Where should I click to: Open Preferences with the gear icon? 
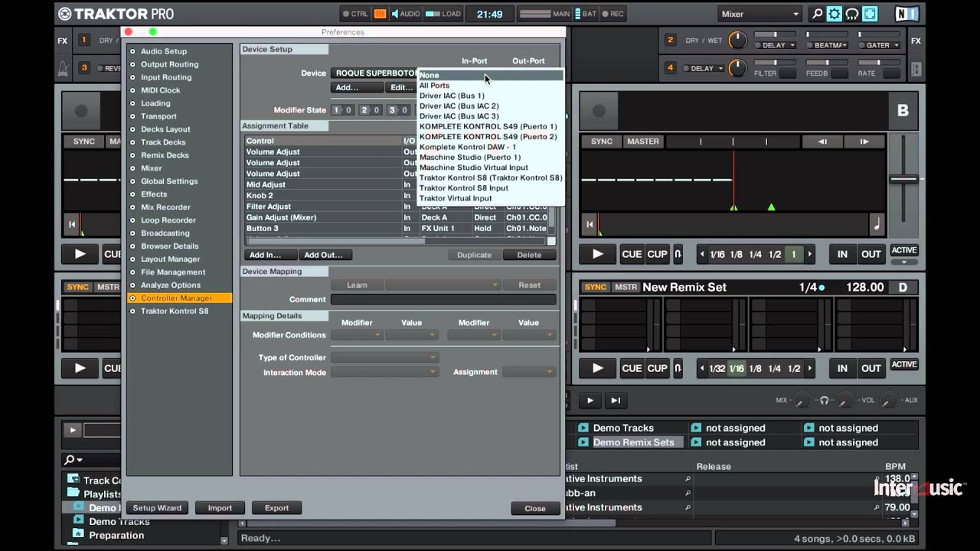pyautogui.click(x=834, y=14)
